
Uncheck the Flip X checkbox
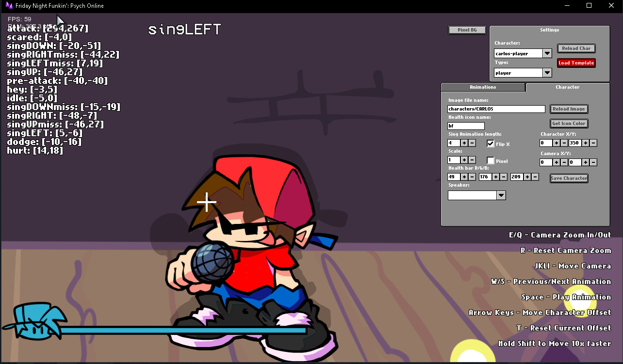point(491,143)
